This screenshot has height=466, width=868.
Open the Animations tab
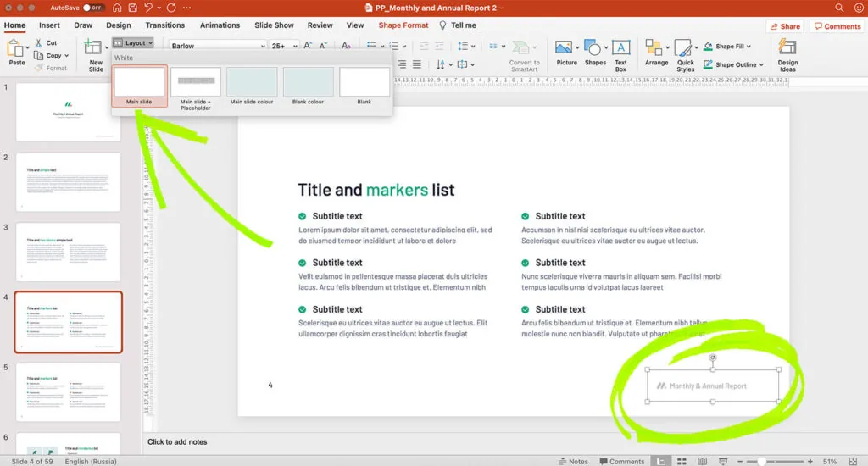click(x=220, y=25)
